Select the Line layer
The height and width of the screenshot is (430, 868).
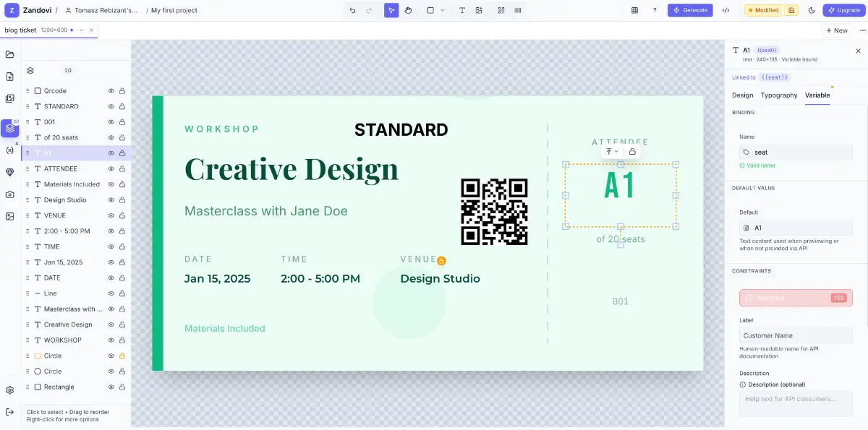click(x=76, y=293)
